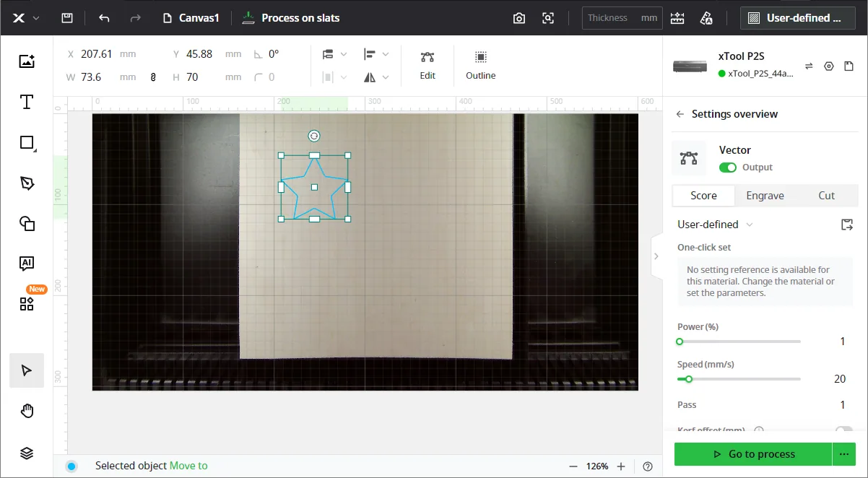The image size is (868, 478).
Task: Click the Undo arrow
Action: tap(104, 17)
